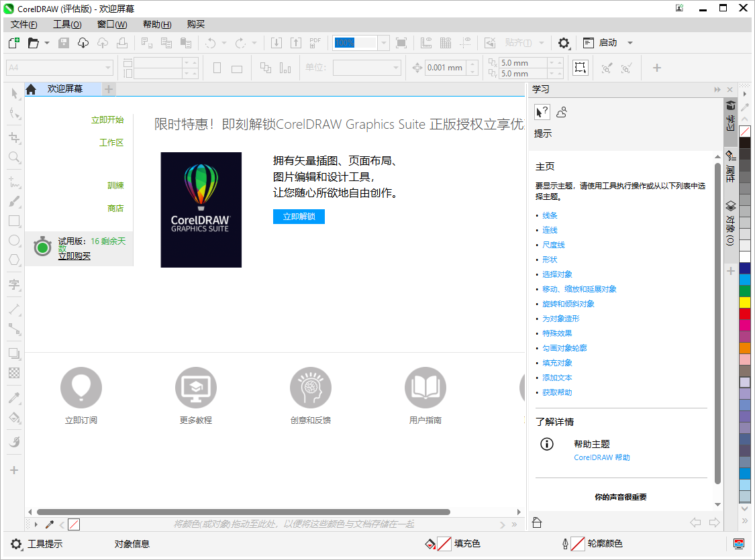Add a new tab with plus button
Viewport: 755px width, 560px height.
click(109, 89)
